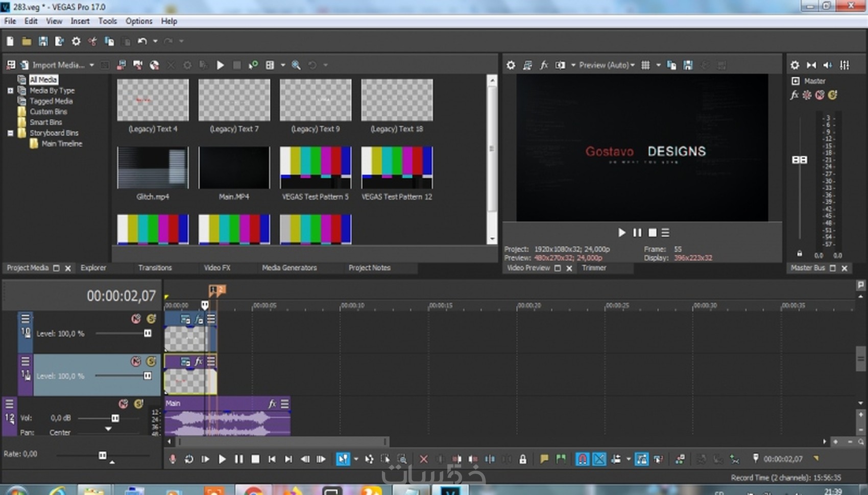Switch to the Transitions tab
Screen dimensions: 868x495
click(x=155, y=267)
